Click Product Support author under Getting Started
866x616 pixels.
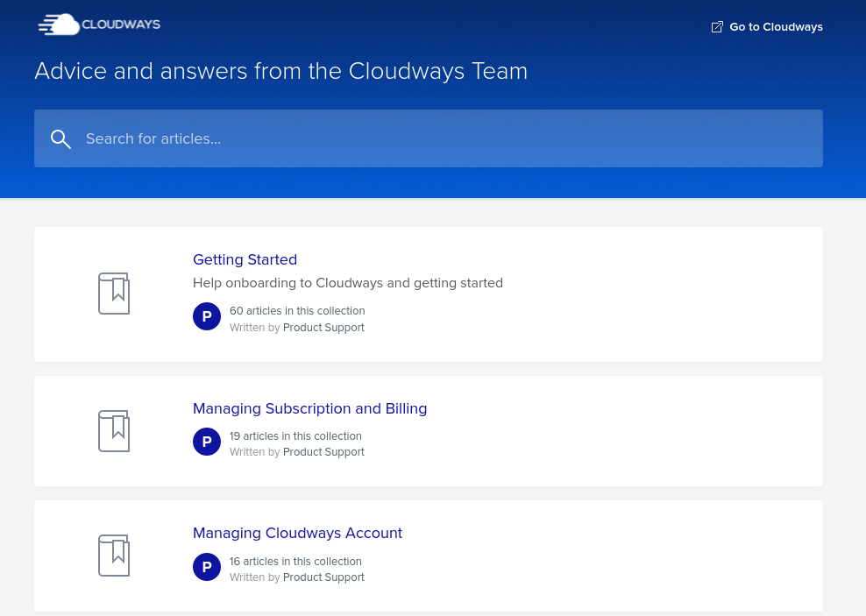[x=323, y=328]
